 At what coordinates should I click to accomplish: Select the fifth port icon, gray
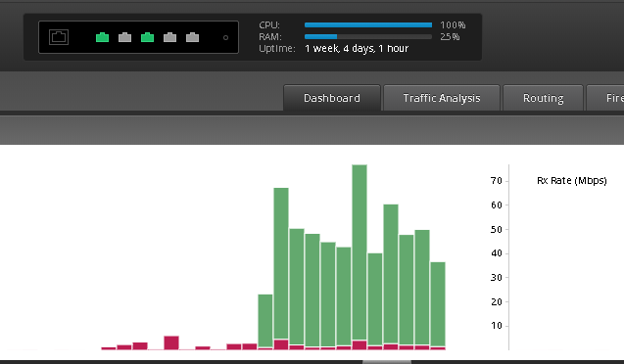click(x=193, y=37)
